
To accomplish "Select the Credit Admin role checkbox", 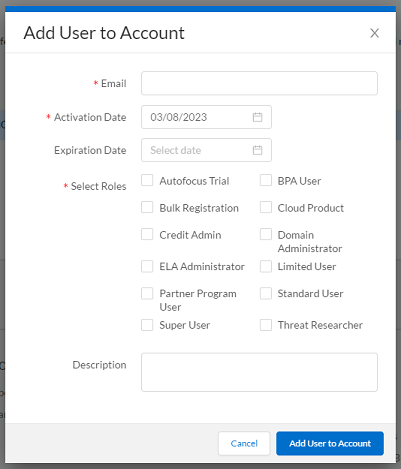I will (x=147, y=234).
